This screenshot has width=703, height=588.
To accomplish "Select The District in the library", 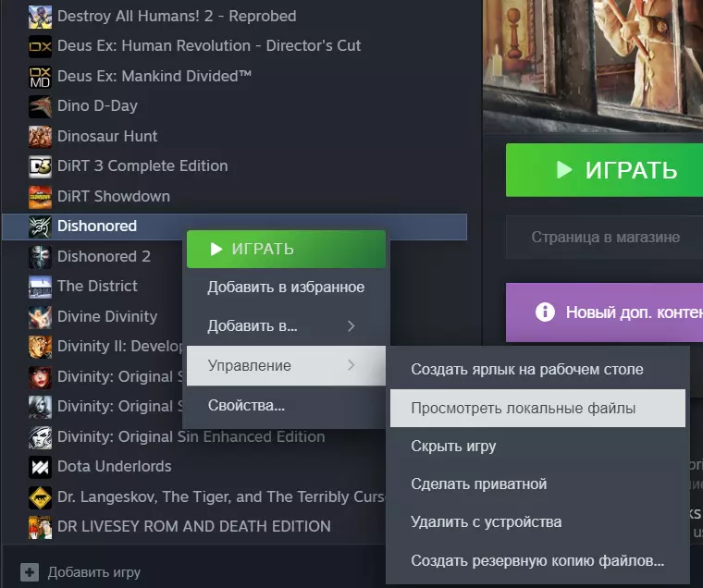I will 97,286.
